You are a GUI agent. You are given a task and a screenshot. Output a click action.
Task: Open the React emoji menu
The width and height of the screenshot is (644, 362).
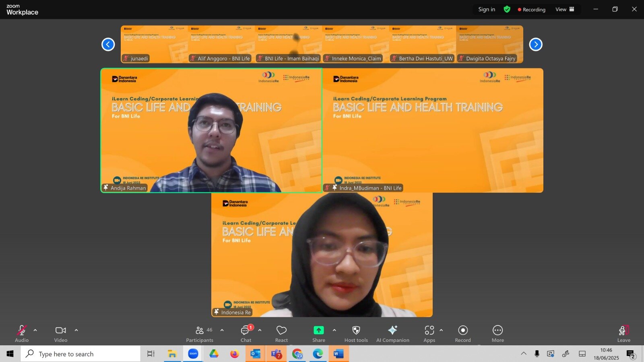click(281, 334)
